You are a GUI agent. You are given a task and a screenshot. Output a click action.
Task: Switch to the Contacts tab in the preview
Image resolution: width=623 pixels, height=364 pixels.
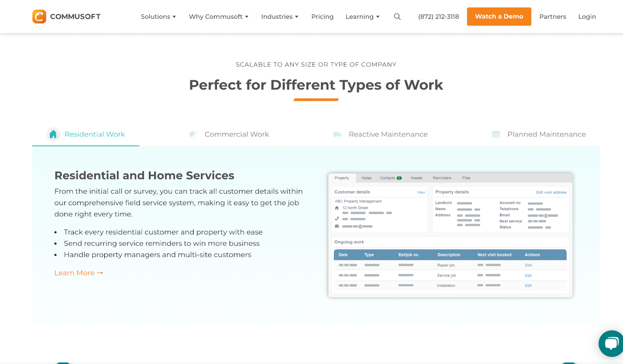click(x=387, y=178)
